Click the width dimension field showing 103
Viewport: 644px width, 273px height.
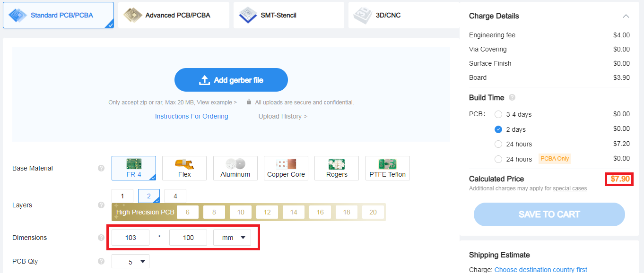pyautogui.click(x=131, y=238)
